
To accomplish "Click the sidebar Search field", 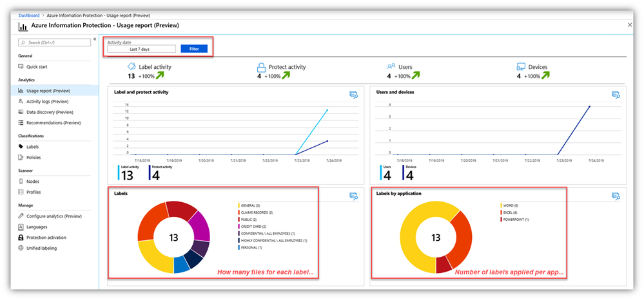I will (x=55, y=42).
